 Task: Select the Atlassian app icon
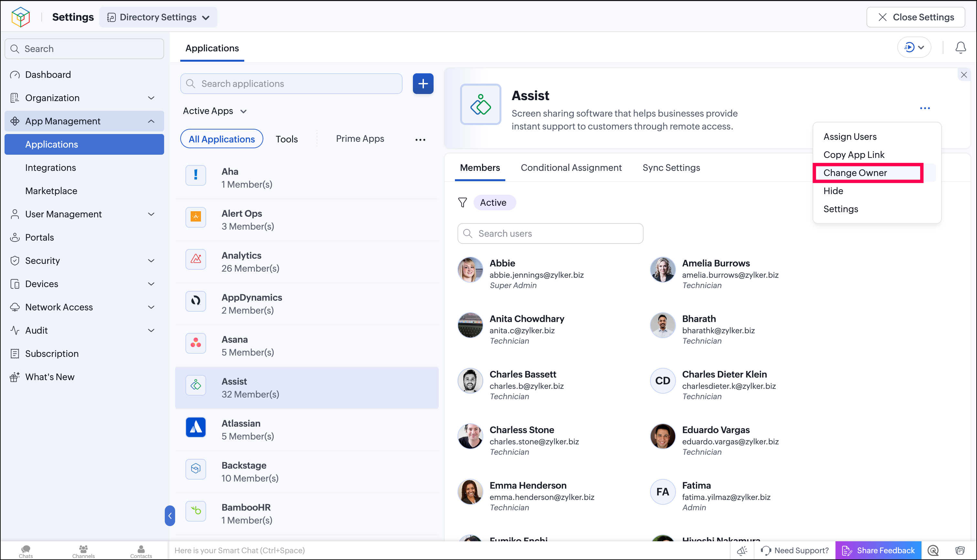[x=196, y=427]
